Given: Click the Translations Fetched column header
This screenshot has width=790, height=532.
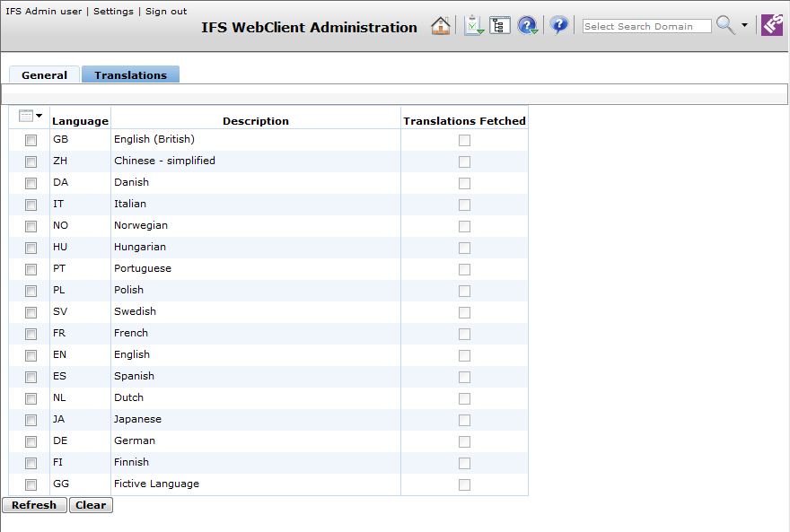Looking at the screenshot, I should point(464,121).
